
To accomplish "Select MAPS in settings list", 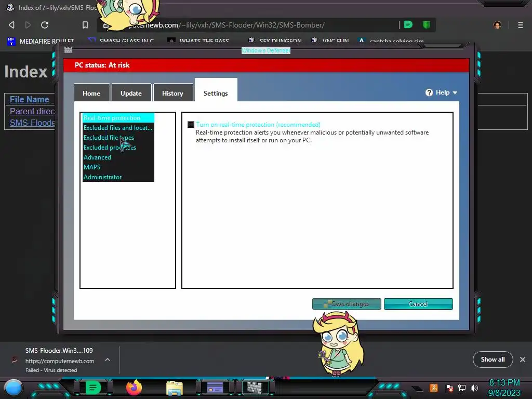I will [118, 167].
